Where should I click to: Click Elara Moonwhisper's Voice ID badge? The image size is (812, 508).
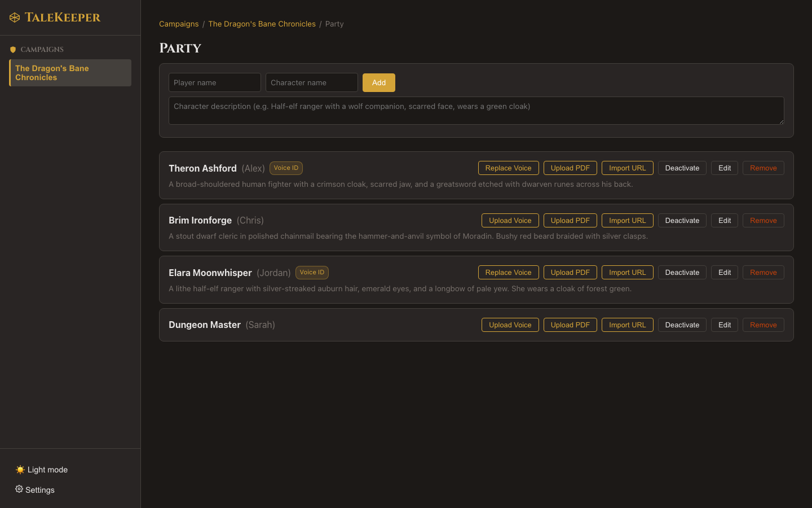(312, 272)
